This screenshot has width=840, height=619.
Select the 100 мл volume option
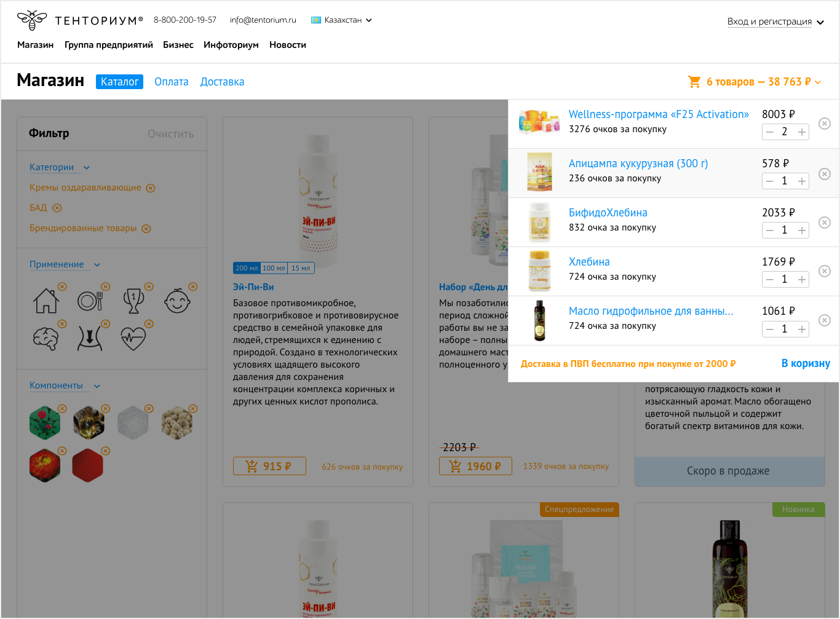[x=274, y=268]
